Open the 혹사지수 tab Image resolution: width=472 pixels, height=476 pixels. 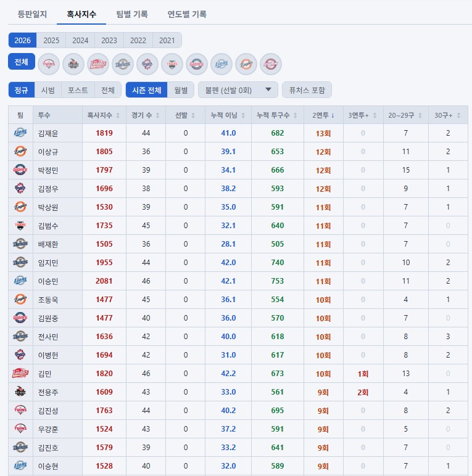[x=81, y=14]
